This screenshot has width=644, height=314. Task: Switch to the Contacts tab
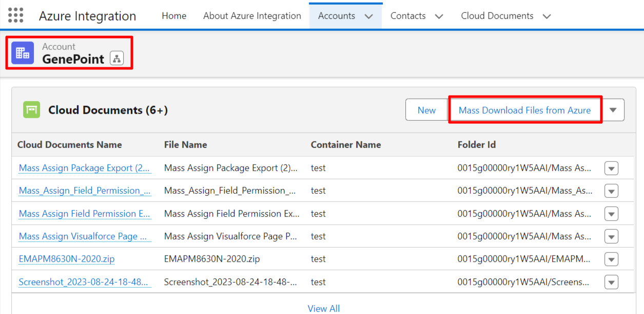coord(408,16)
